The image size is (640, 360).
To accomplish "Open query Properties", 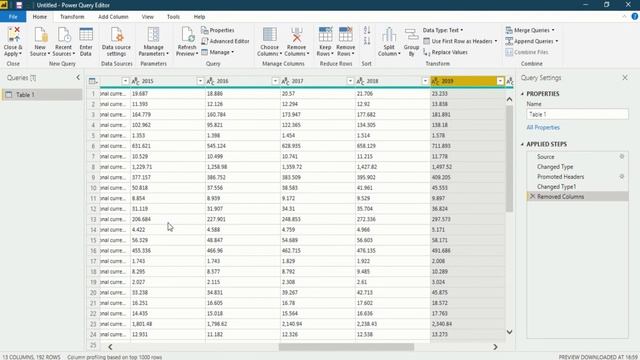I will click(218, 30).
